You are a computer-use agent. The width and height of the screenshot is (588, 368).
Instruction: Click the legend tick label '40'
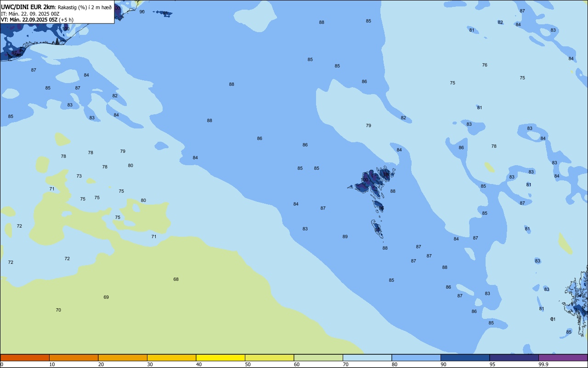pyautogui.click(x=199, y=364)
